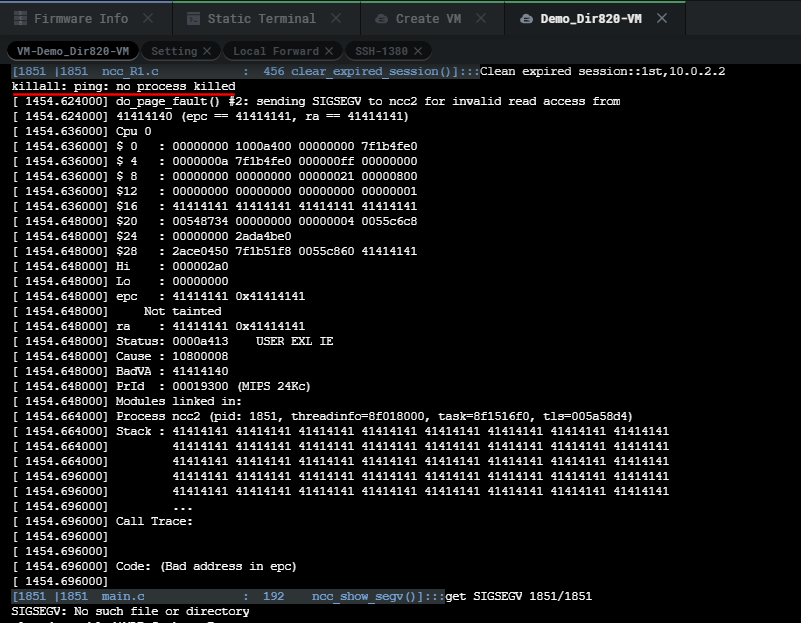The image size is (801, 623).
Task: Open the Create VM tab
Action: [x=432, y=19]
